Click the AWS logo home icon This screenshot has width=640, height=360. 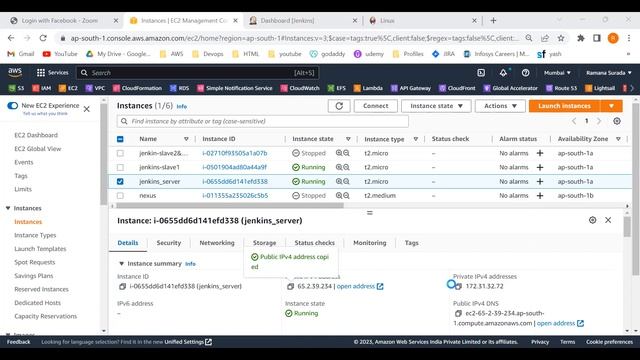[x=15, y=73]
